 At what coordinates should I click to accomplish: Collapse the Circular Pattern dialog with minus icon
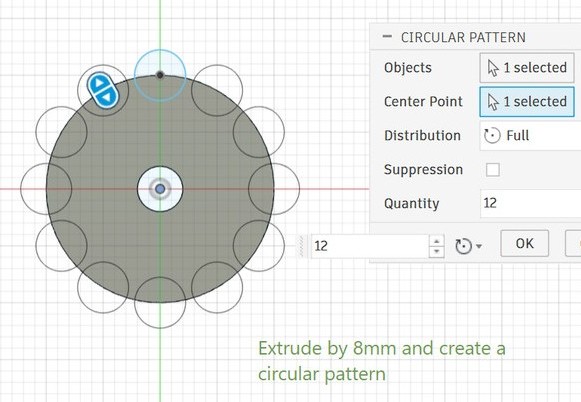coord(387,36)
